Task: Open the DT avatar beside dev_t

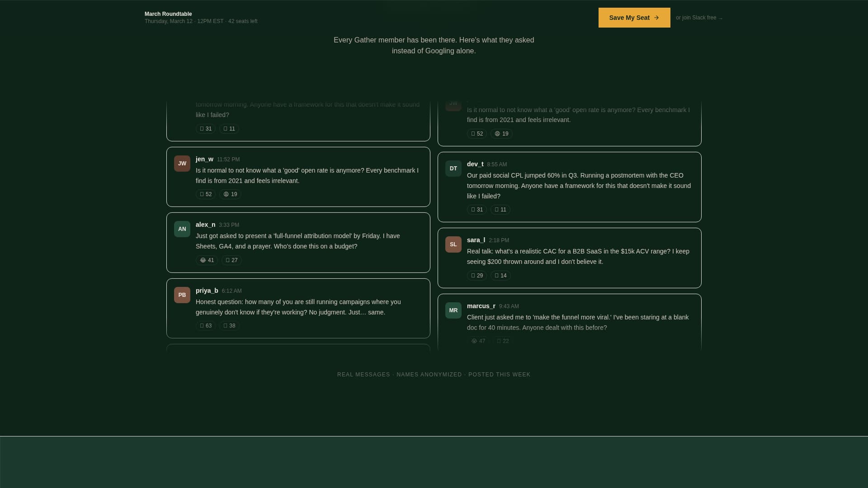Action: click(x=453, y=169)
